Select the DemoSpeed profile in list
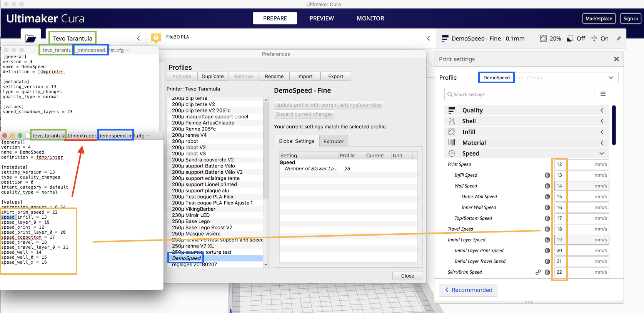 215,258
